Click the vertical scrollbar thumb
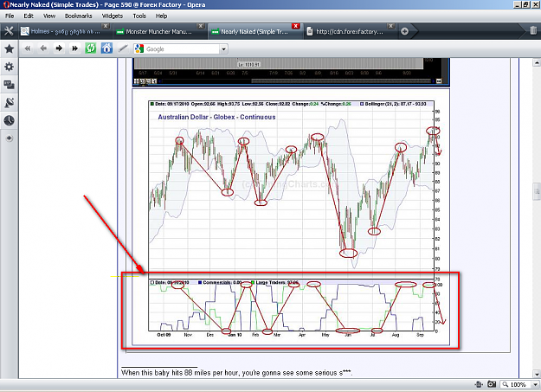 (x=537, y=191)
